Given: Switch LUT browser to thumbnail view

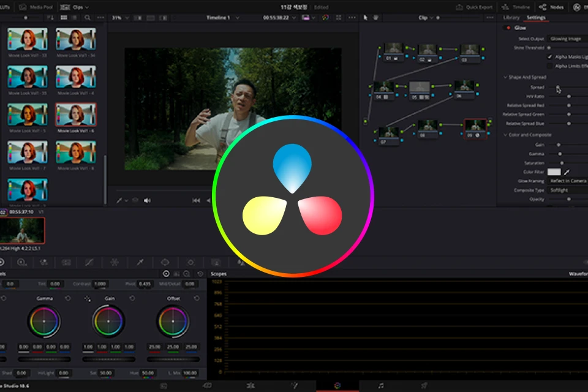Looking at the screenshot, I should (x=64, y=18).
